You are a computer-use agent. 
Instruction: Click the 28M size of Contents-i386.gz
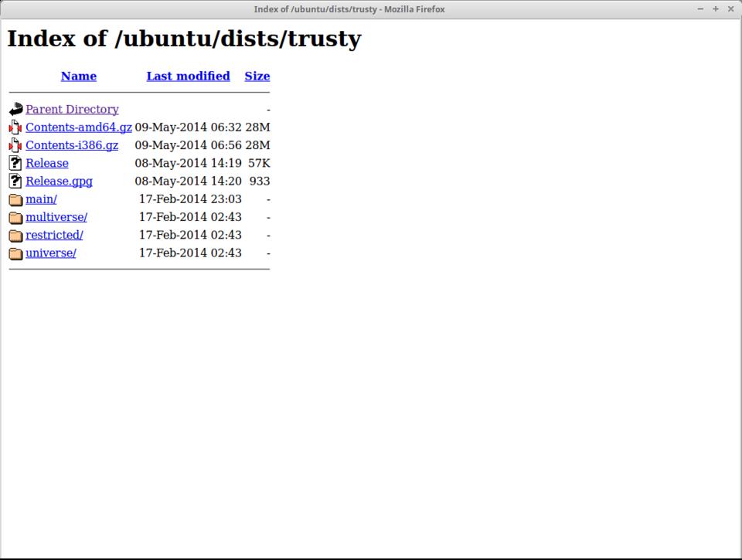coord(257,145)
